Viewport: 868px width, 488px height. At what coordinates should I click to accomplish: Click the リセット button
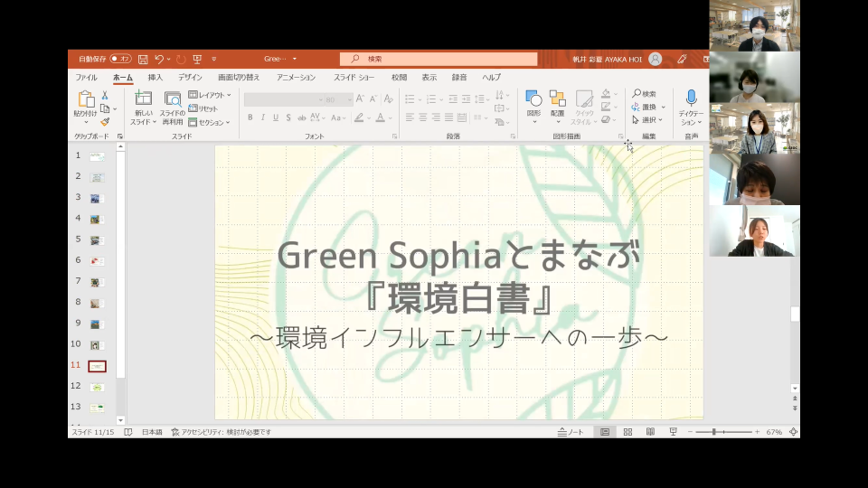tap(203, 108)
